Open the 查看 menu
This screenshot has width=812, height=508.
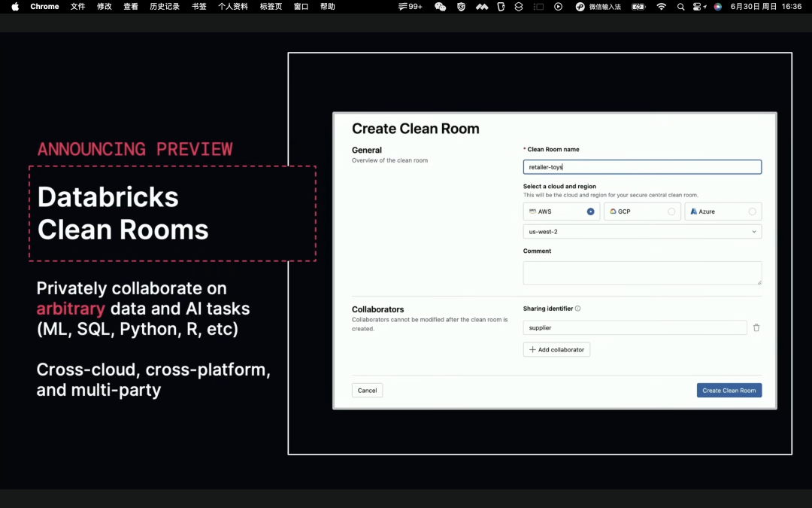[131, 7]
